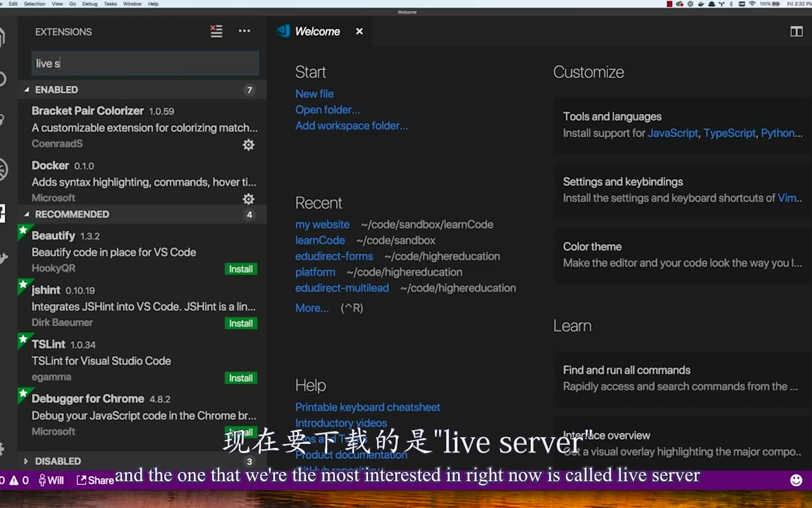
Task: Open Settings and keybindings card
Action: tap(683, 190)
